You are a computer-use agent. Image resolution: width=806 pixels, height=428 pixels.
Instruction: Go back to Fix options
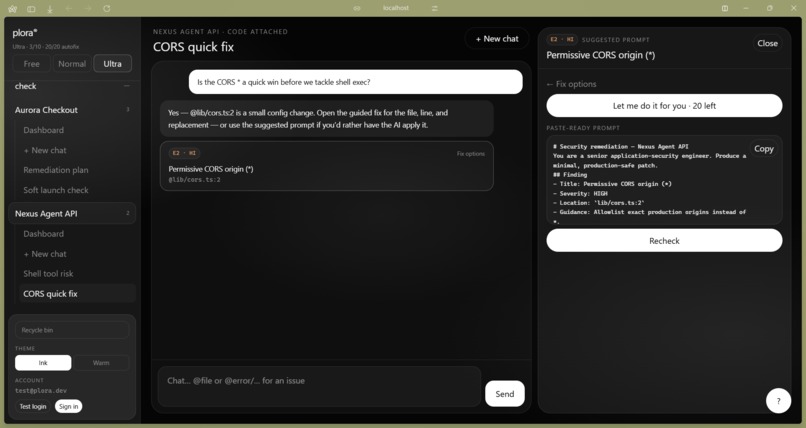[571, 84]
